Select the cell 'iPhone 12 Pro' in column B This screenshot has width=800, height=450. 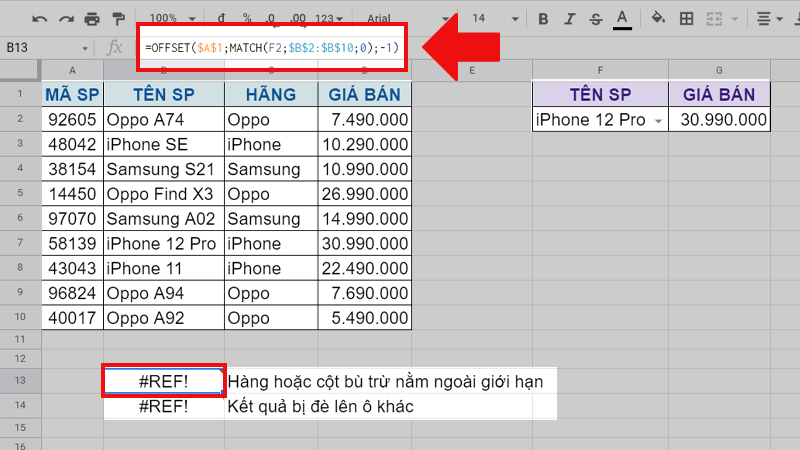[164, 243]
